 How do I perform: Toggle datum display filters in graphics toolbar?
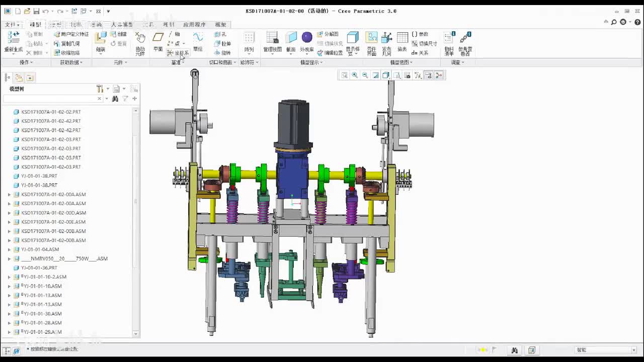[x=418, y=75]
